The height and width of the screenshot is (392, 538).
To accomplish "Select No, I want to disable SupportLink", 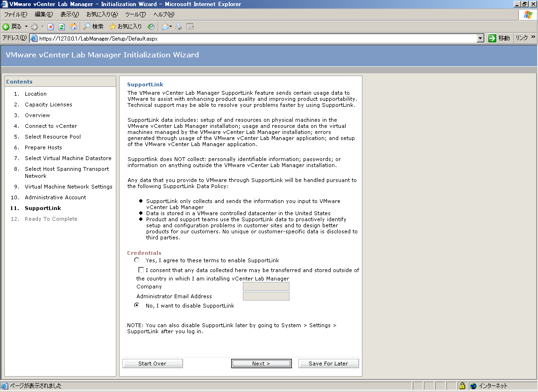I will [x=137, y=305].
